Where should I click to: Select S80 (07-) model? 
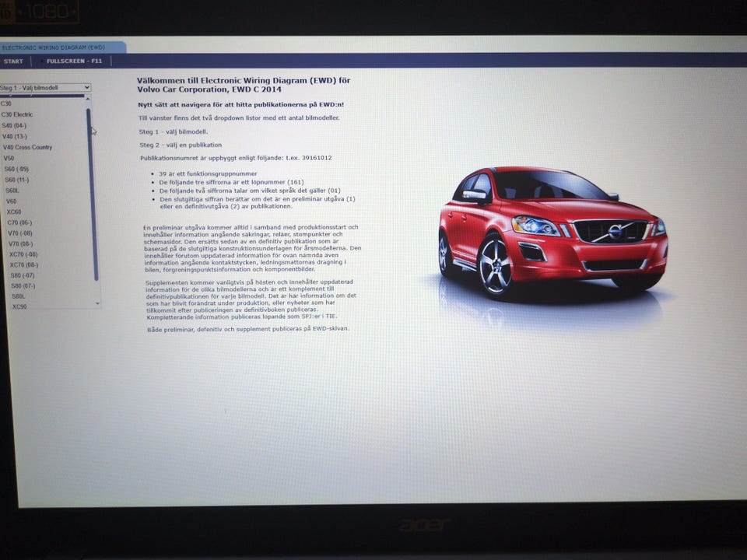pyautogui.click(x=23, y=285)
